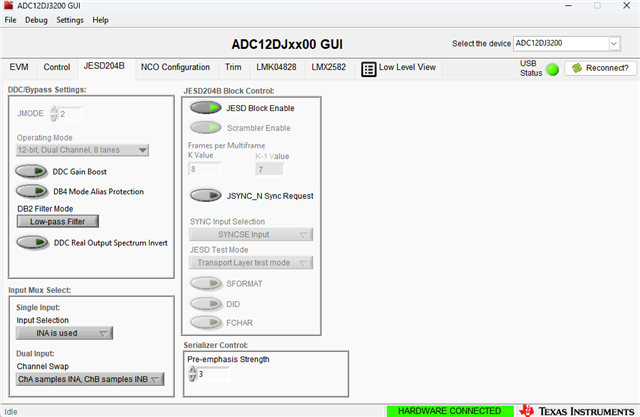Screen dimensions: 640x417
Task: Minimize the ADC12DJ3200 GUI window
Action: (568, 6)
